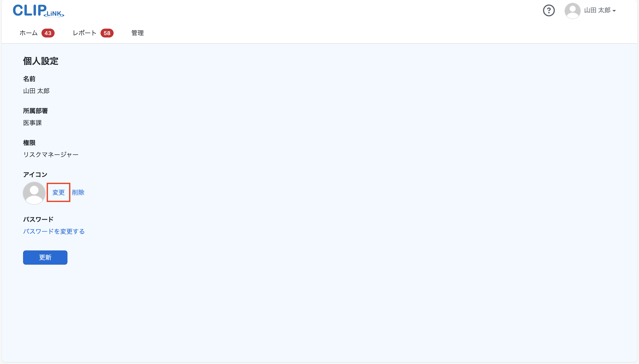Click 削除 to remove the icon

click(x=78, y=192)
